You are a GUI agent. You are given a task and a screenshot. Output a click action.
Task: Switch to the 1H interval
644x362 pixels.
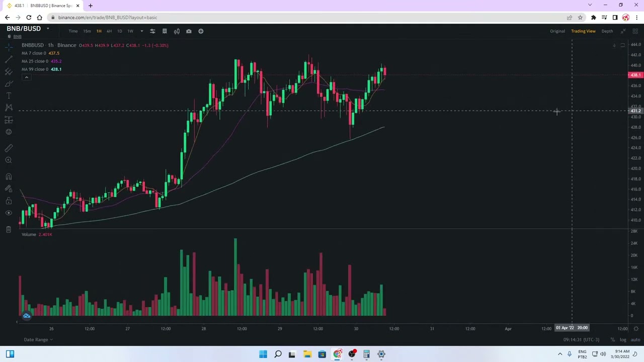[x=99, y=31]
